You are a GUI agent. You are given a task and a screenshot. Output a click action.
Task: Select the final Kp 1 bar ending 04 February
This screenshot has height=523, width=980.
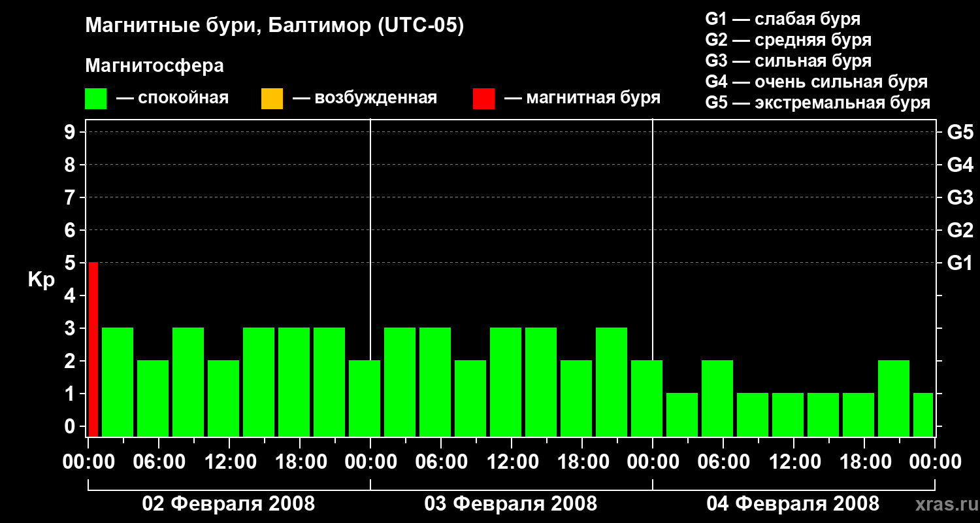923,414
